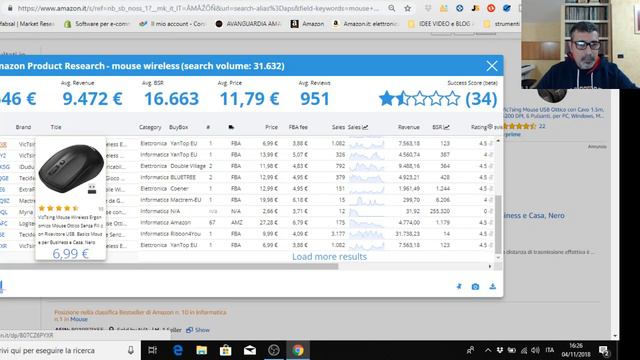Sort table by Price column
The image size is (640, 360).
coord(271,127)
